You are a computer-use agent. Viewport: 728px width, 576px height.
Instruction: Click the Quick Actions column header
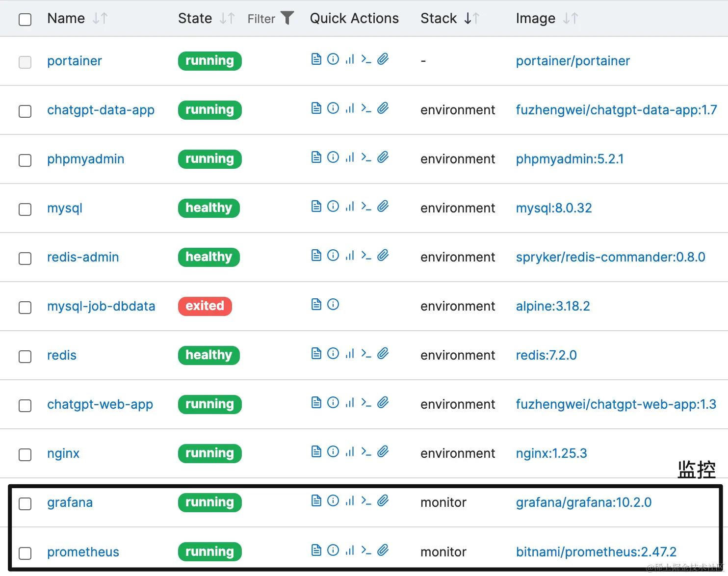(x=354, y=19)
